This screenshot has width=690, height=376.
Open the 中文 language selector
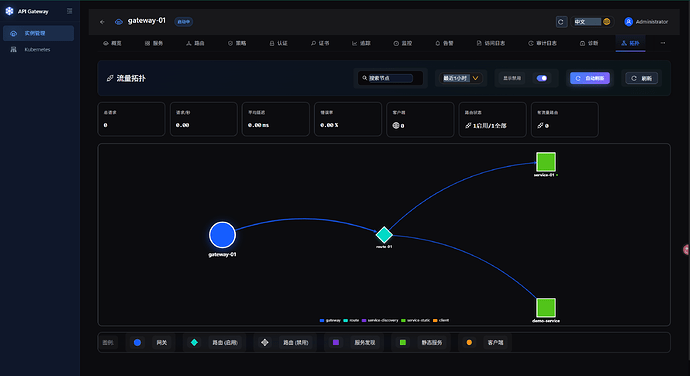point(592,22)
